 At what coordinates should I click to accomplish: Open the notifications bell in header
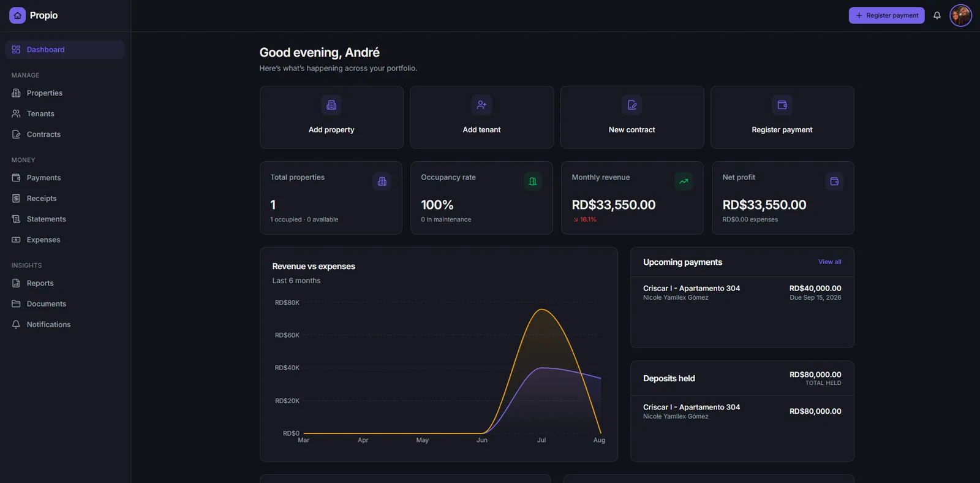(937, 15)
